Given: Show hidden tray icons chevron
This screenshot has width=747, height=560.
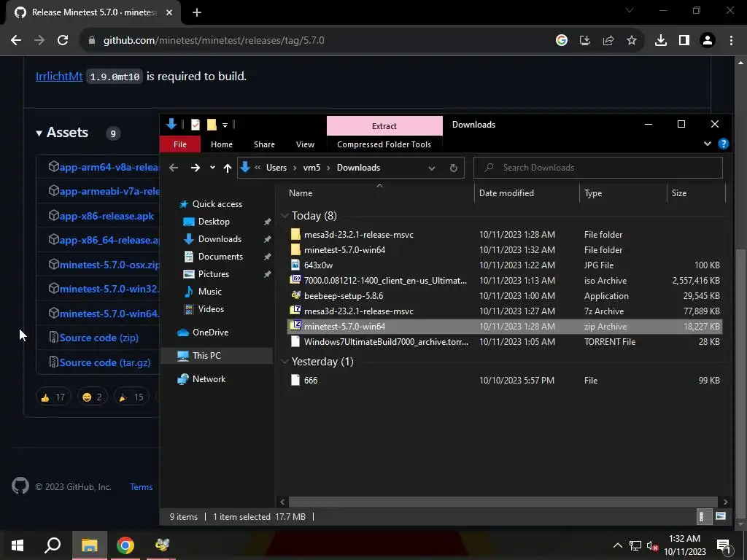Looking at the screenshot, I should coord(617,545).
